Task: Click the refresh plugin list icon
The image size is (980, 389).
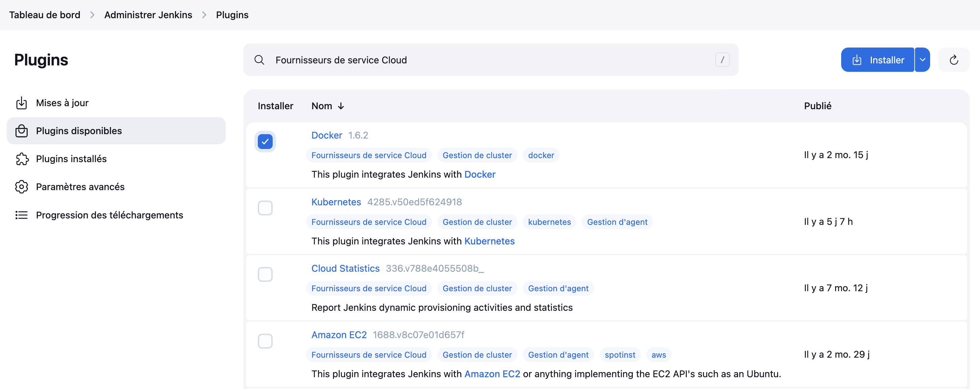Action: (953, 60)
